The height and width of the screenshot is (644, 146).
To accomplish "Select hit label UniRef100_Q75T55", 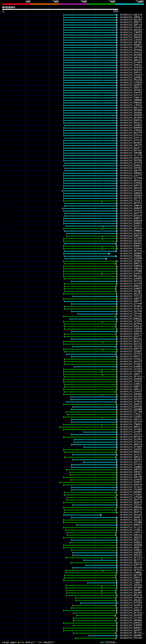I will 131,48.
